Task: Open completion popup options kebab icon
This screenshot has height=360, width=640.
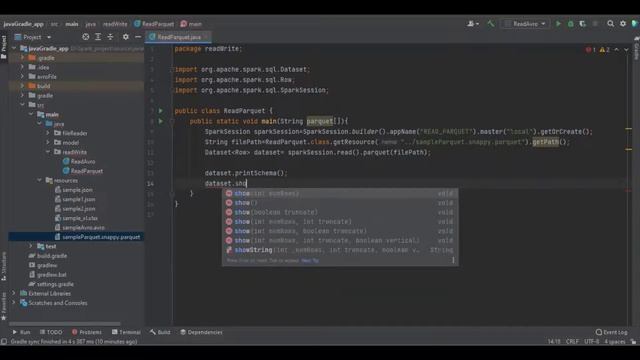Action: coord(453,260)
